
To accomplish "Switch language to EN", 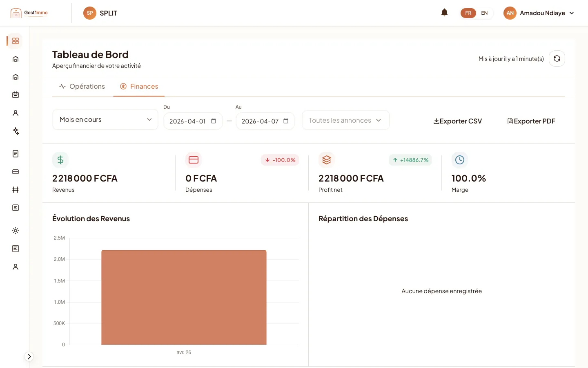I will click(x=484, y=13).
